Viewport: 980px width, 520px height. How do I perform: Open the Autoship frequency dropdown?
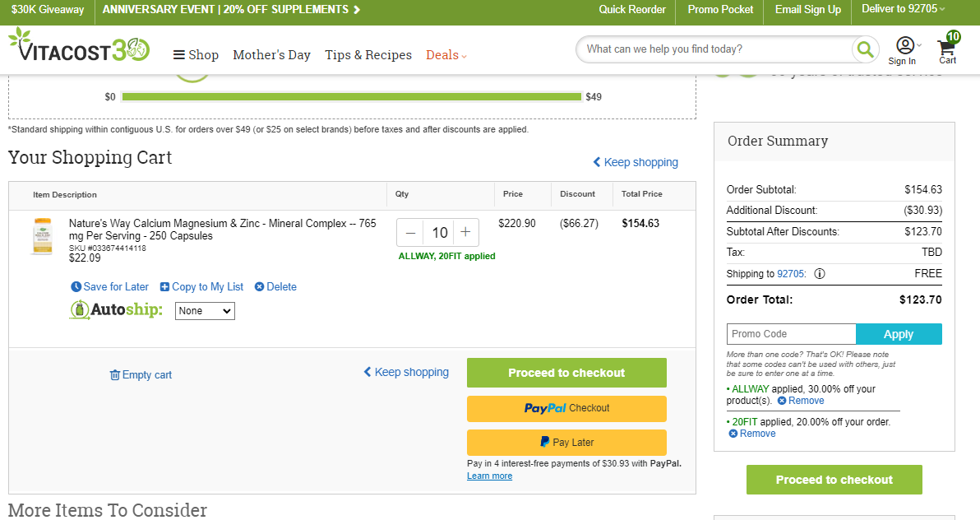click(205, 311)
